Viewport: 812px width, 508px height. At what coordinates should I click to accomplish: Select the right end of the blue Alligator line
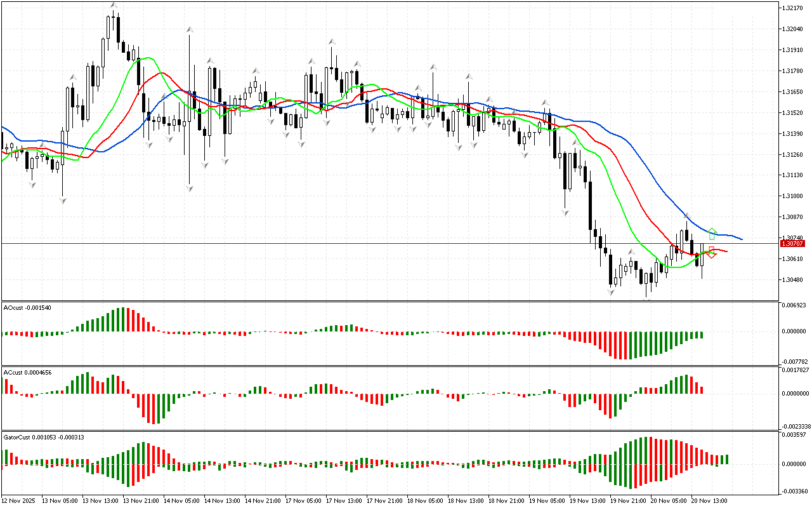741,239
